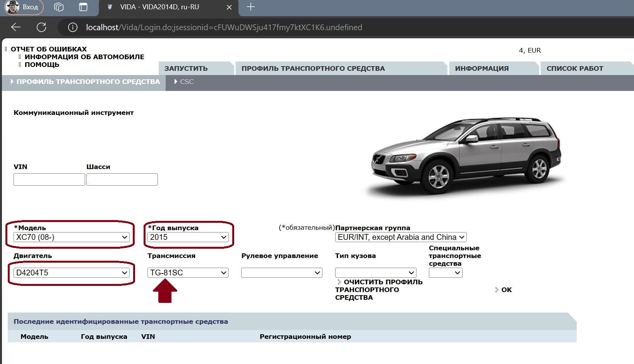Switch to the ИНФОРМАЦИЯ tab
The height and width of the screenshot is (364, 634).
(x=493, y=68)
